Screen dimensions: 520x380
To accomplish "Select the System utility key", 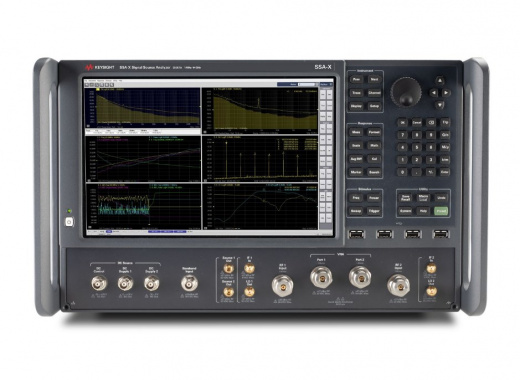I will click(x=405, y=211).
